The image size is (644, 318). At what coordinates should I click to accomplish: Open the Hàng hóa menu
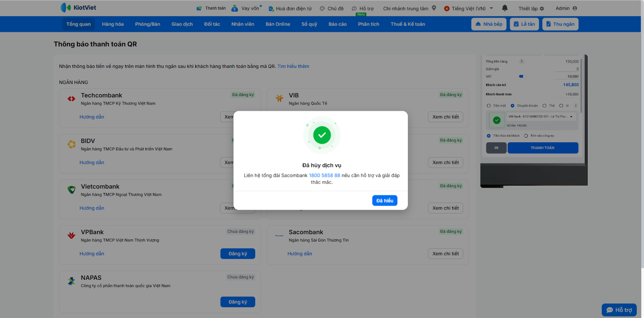(113, 24)
